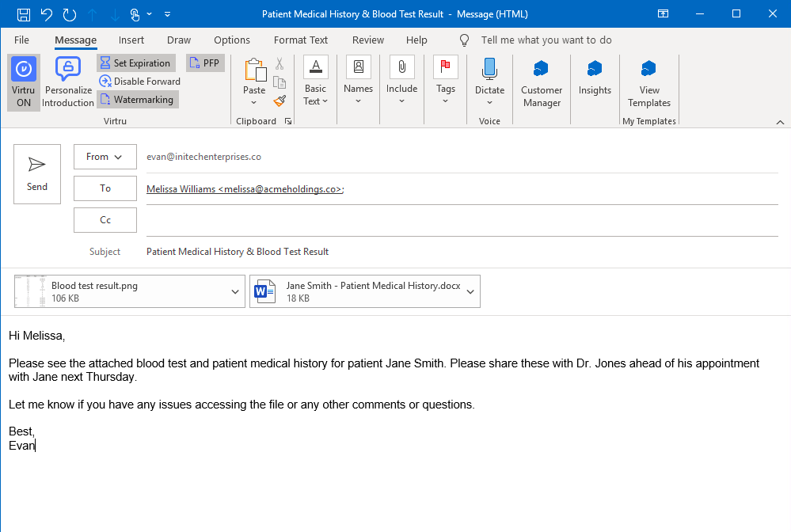This screenshot has width=791, height=532.
Task: Click the Cut scissors icon
Action: 280,64
